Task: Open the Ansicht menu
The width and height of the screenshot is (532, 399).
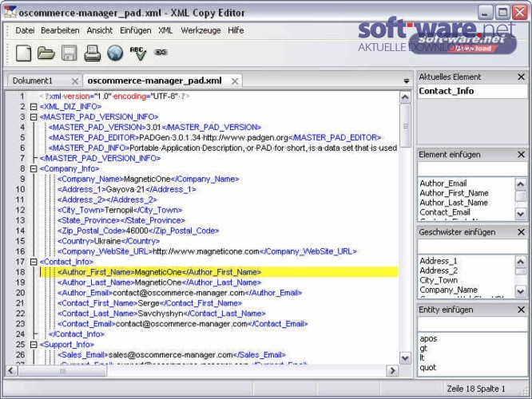Action: pyautogui.click(x=99, y=30)
